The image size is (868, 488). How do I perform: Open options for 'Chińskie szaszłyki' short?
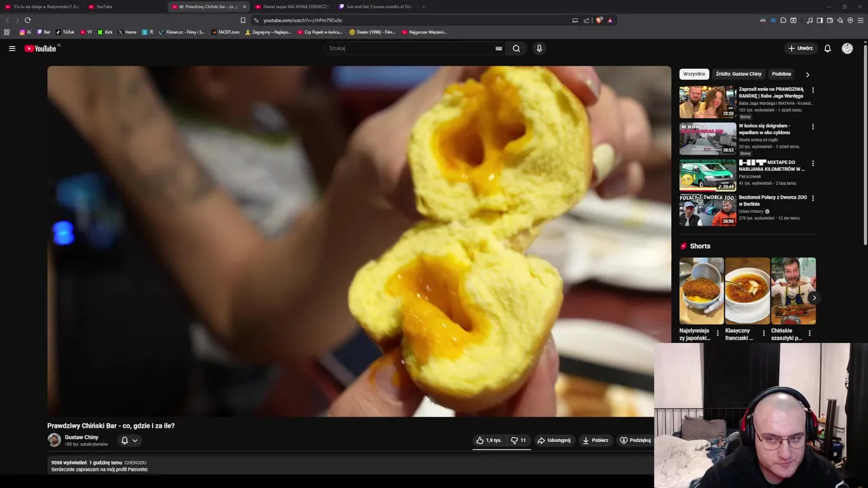(x=809, y=333)
